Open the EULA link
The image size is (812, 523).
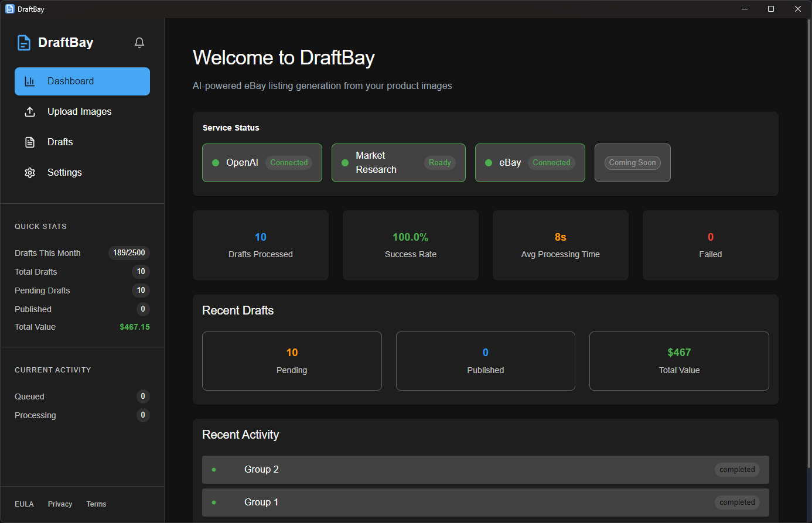coord(24,504)
